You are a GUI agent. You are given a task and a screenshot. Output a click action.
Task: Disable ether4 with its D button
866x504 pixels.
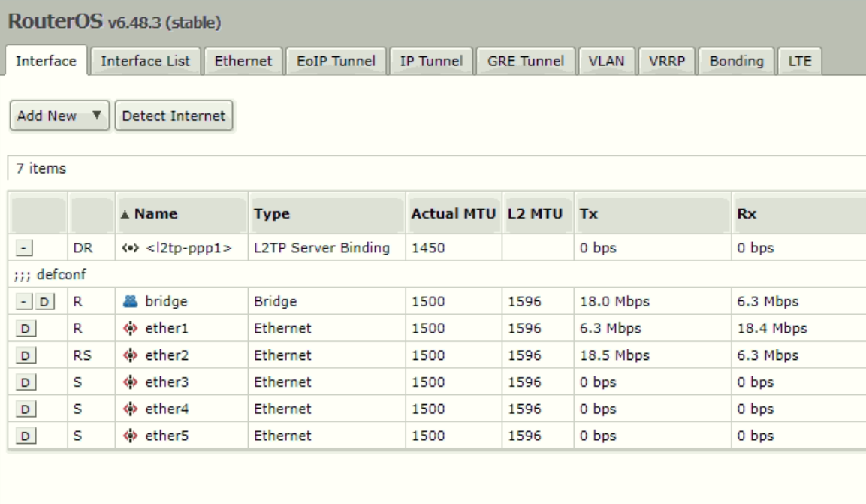point(26,409)
